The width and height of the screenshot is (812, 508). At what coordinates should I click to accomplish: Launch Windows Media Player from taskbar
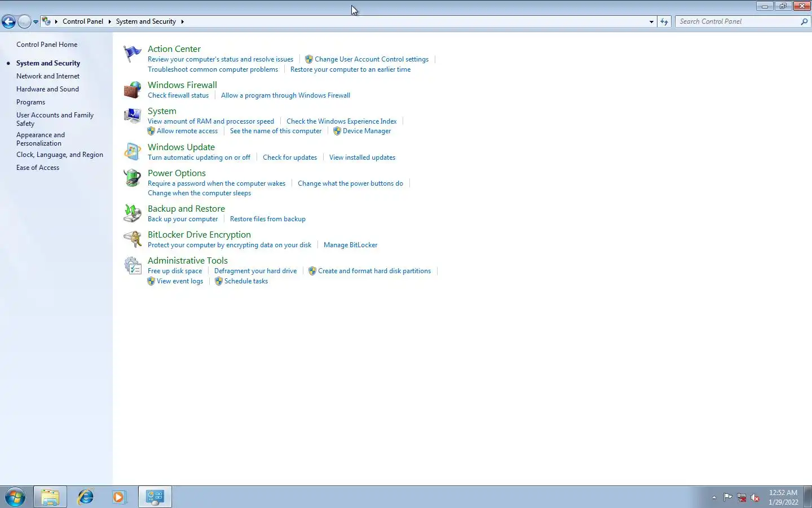coord(119,497)
